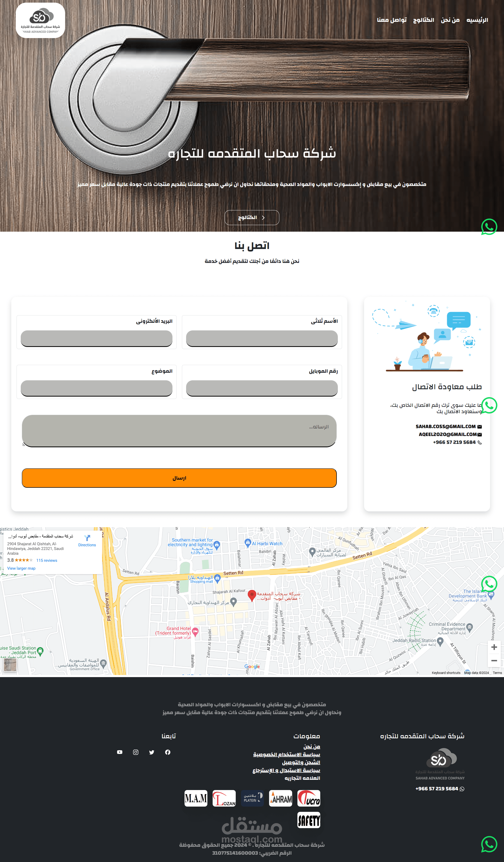This screenshot has height=862, width=504.
Task: Open the Twitter icon link
Action: pyautogui.click(x=151, y=752)
